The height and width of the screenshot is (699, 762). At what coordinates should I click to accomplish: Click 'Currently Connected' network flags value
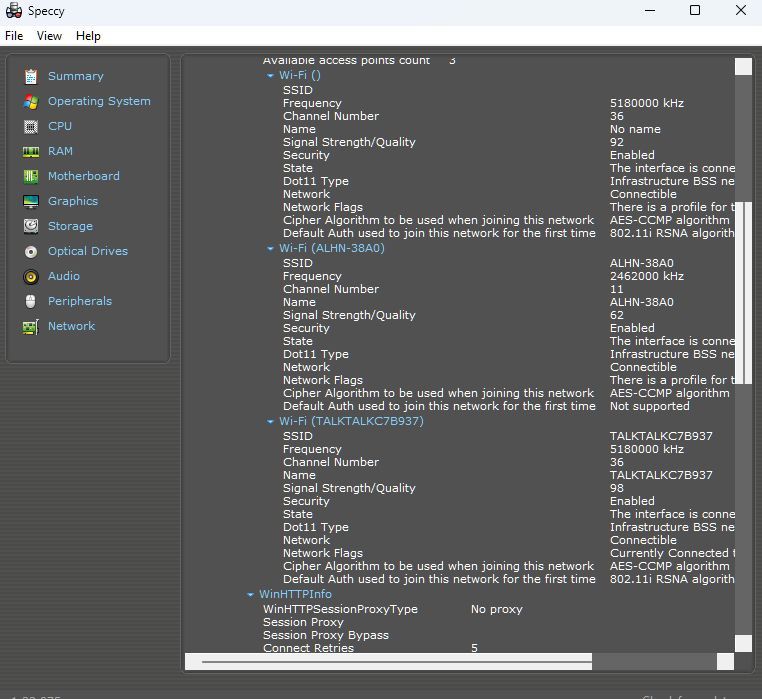click(x=673, y=553)
